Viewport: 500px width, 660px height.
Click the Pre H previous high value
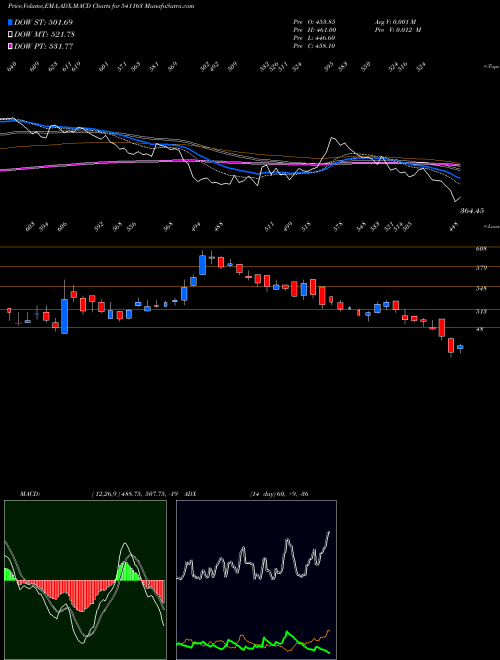pyautogui.click(x=314, y=30)
